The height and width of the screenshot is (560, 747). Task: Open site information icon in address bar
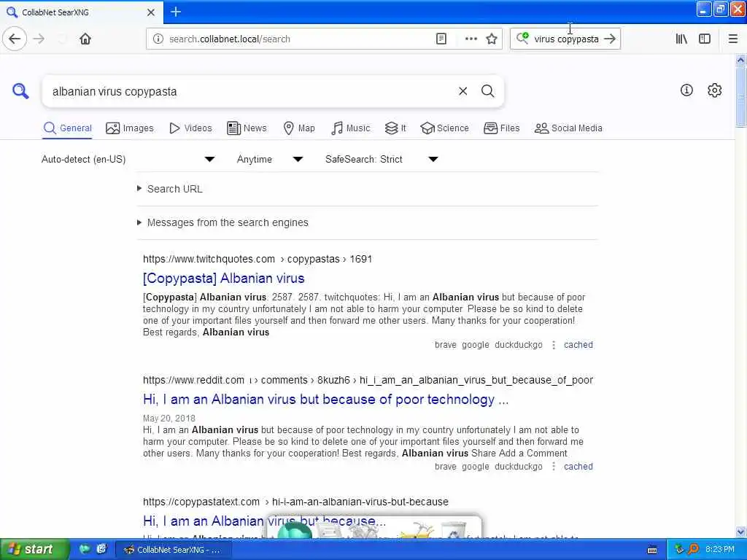pos(158,39)
